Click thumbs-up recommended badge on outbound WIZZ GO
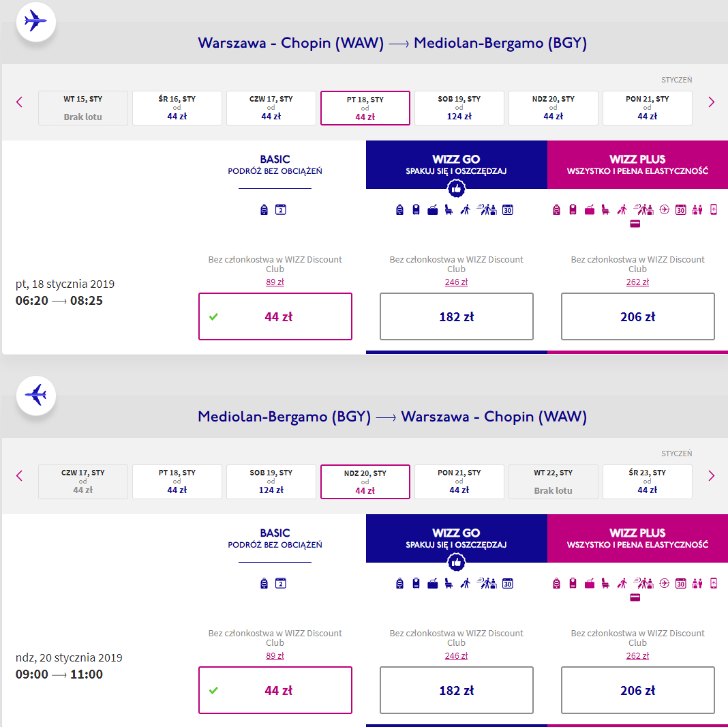728x727 pixels. [x=457, y=189]
